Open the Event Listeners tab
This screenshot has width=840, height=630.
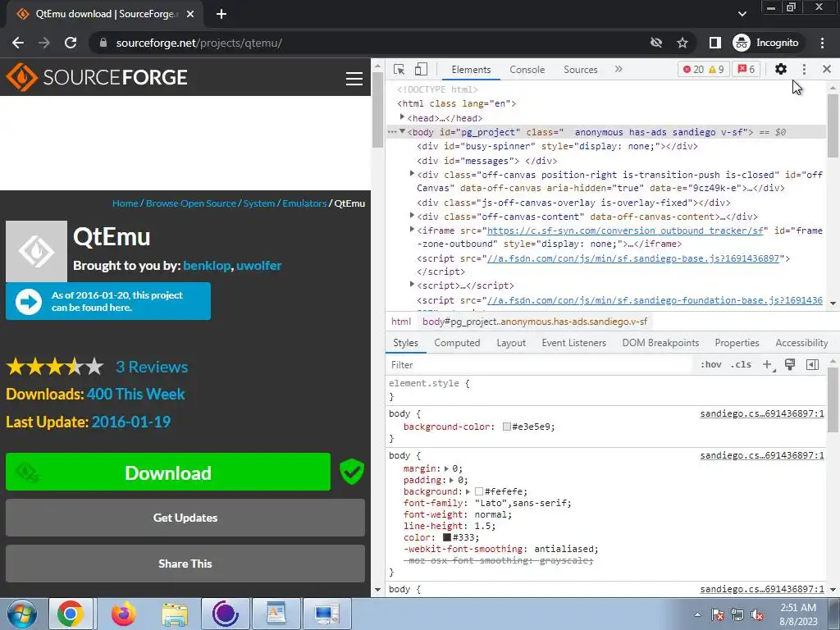click(573, 343)
